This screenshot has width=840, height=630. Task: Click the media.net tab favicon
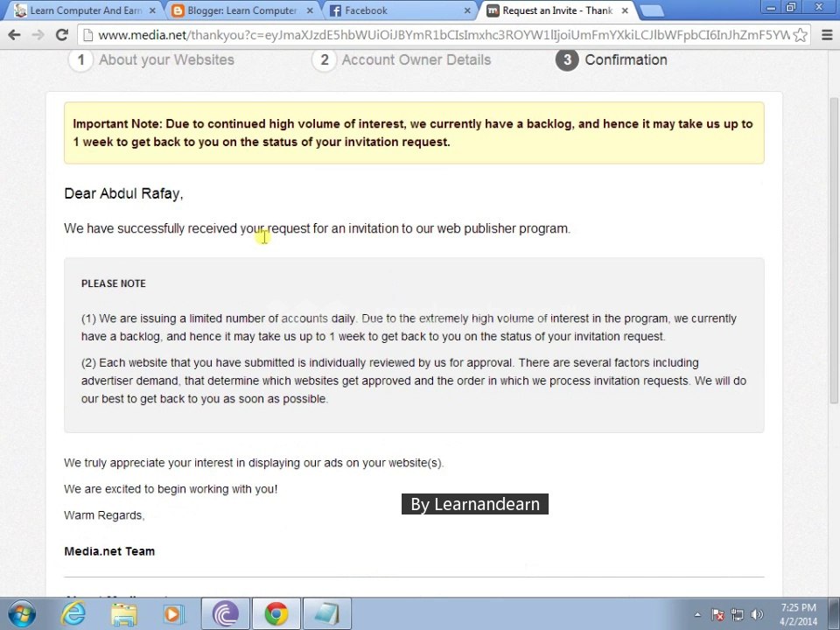coord(493,10)
